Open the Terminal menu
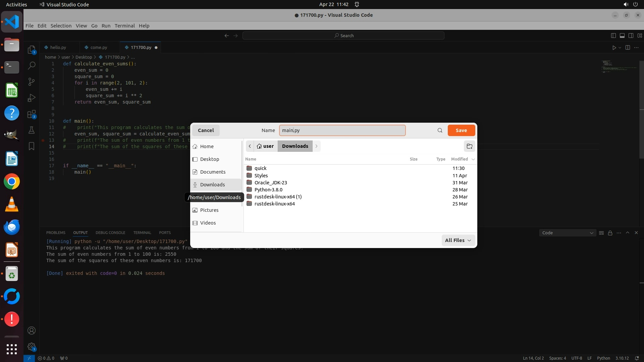The height and width of the screenshot is (362, 644). 124,26
